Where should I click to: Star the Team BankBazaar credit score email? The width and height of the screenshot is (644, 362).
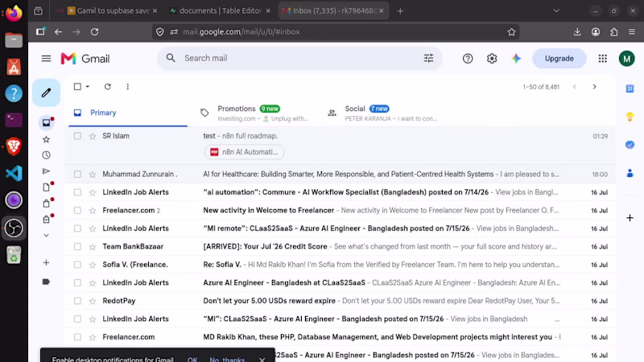point(93,247)
